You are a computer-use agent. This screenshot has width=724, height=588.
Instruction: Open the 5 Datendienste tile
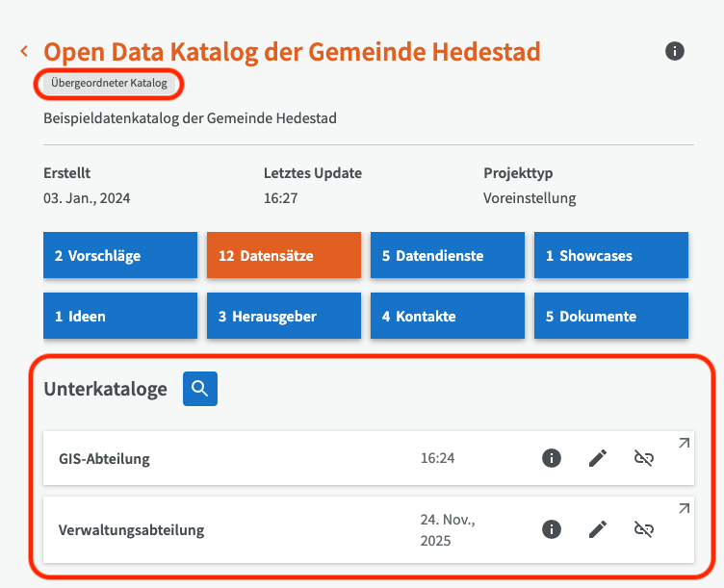tap(448, 255)
